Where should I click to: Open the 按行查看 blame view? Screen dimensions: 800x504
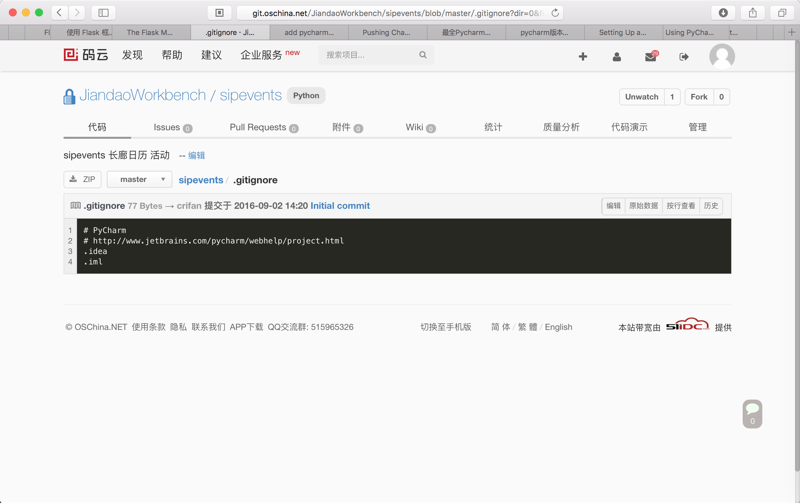point(681,206)
